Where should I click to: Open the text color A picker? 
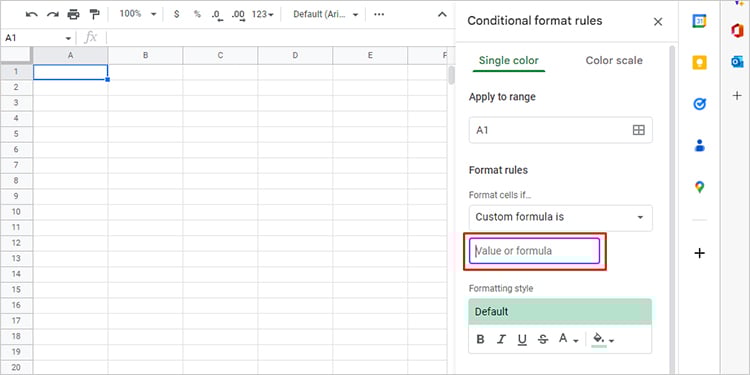click(x=568, y=340)
